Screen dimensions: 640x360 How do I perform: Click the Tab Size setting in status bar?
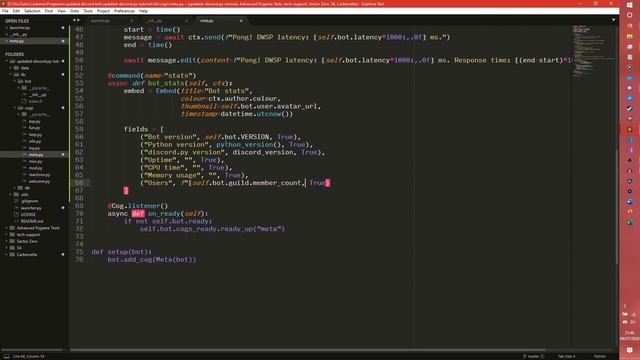pyautogui.click(x=566, y=356)
